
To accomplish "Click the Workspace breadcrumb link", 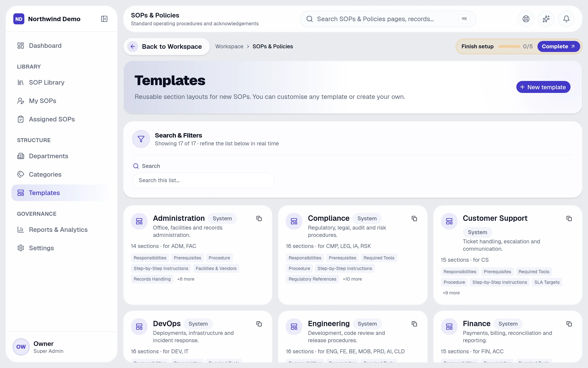I will click(x=229, y=46).
